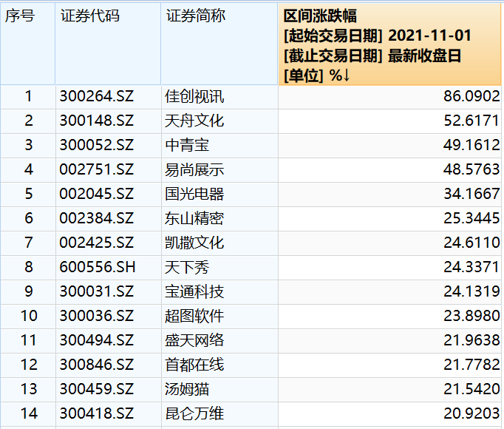
Task: Select stock name 汤姆猫
Action: point(187,389)
